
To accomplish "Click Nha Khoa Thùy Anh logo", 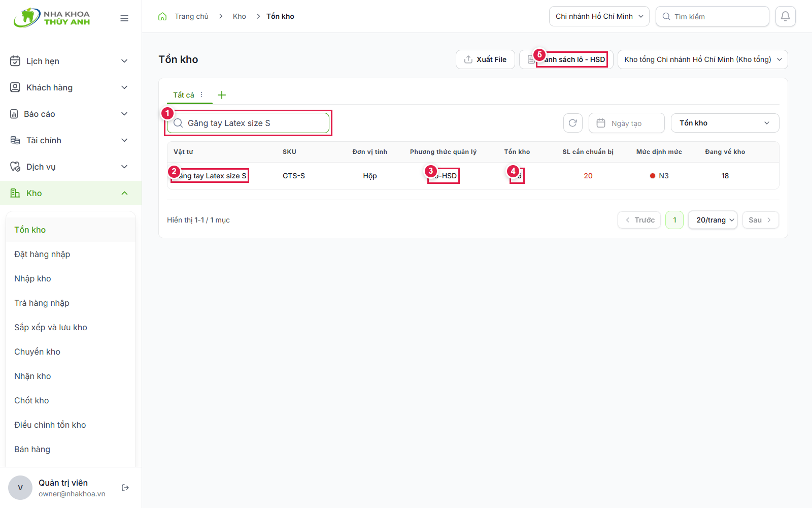I will pos(52,18).
